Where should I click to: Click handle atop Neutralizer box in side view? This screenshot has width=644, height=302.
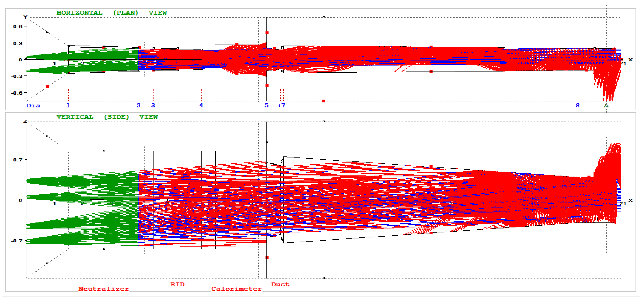click(104, 151)
